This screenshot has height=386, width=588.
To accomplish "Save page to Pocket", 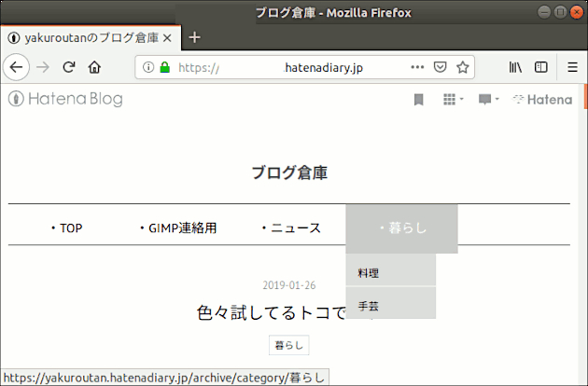I will 440,67.
